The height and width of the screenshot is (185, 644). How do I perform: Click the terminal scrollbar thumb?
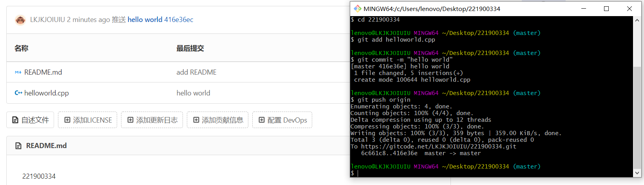637,117
